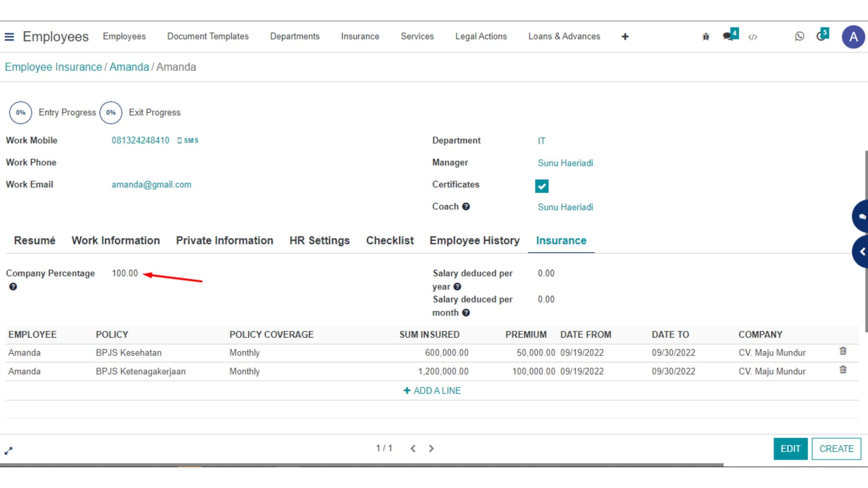Switch to the Work Information tab

click(x=116, y=240)
